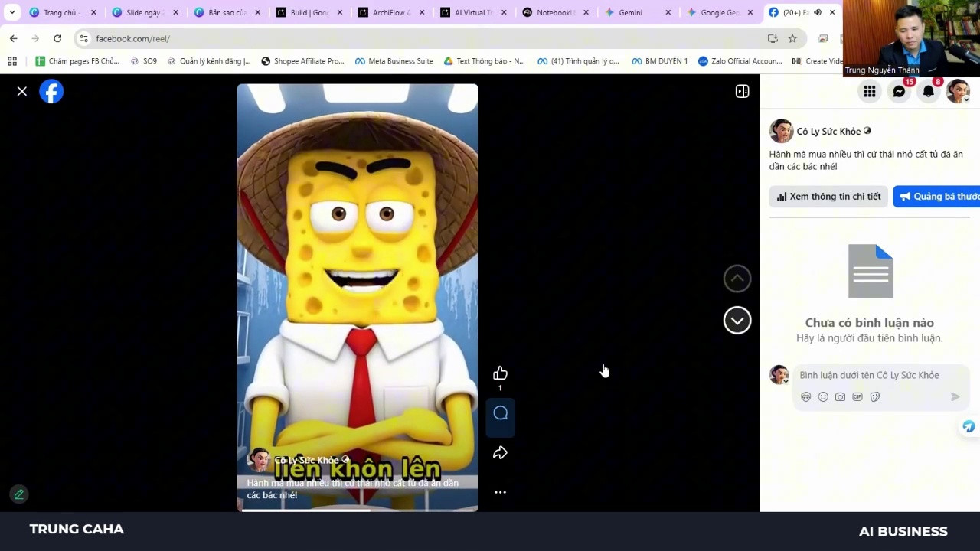Open the Facebook menu grid icon
Viewport: 980px width, 551px height.
[870, 92]
